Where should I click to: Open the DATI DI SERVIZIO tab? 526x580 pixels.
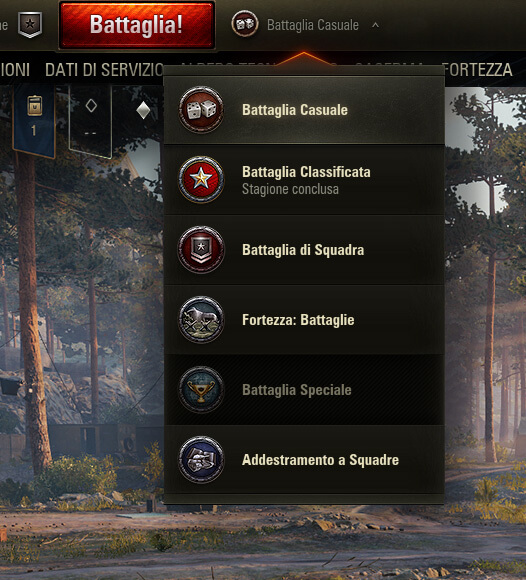click(104, 70)
